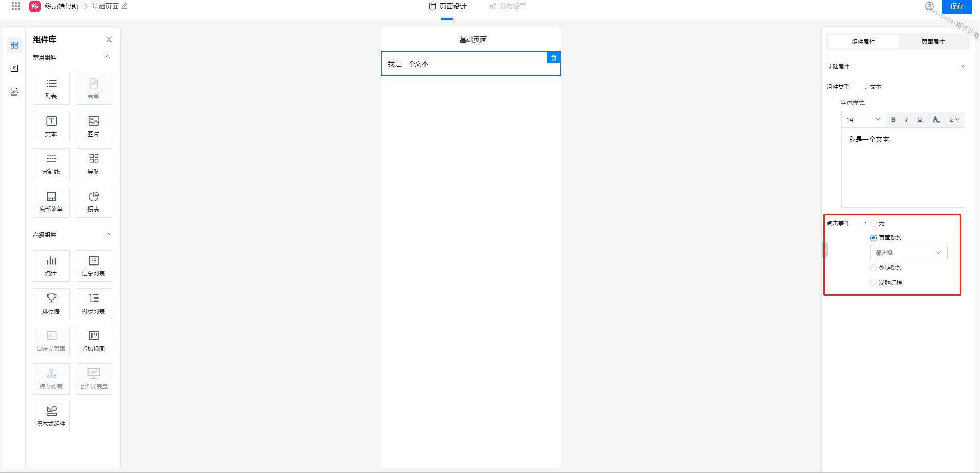Pick the 汇总列表 summary list component
The width and height of the screenshot is (980, 474).
coord(94,266)
